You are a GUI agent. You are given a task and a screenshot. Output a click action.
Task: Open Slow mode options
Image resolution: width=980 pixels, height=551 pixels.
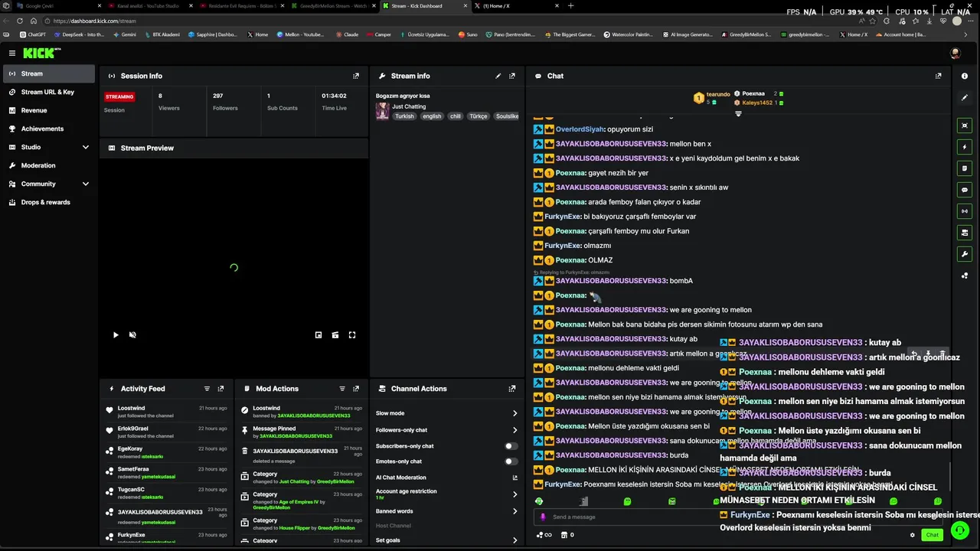(x=446, y=413)
